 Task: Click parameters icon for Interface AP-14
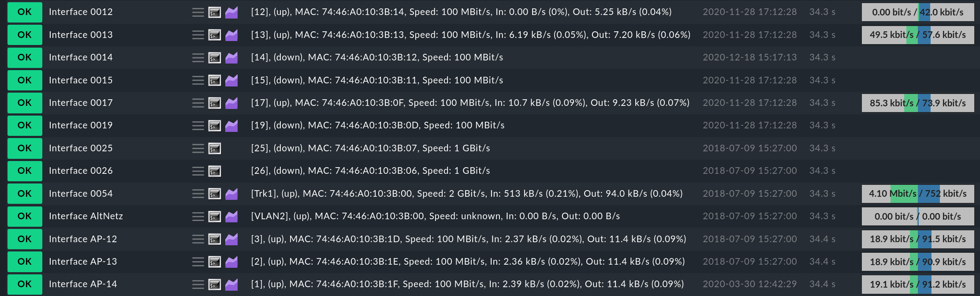click(215, 285)
